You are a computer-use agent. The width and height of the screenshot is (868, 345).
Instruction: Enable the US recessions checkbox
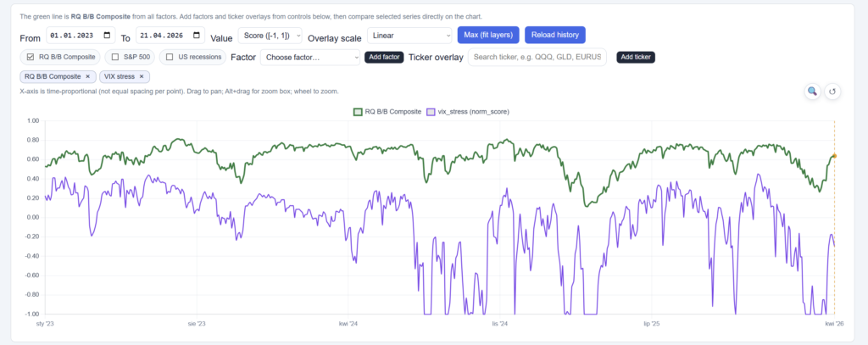[170, 57]
